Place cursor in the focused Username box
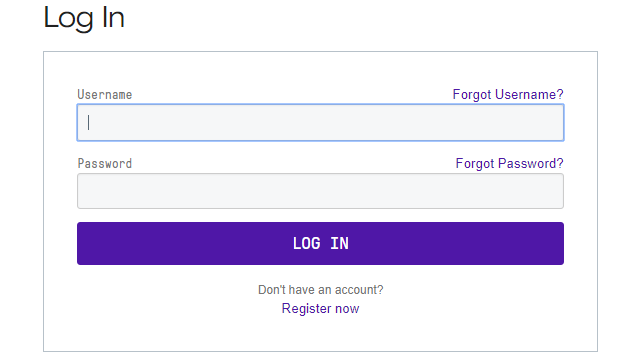Viewport: 632px width, 364px height. click(320, 123)
